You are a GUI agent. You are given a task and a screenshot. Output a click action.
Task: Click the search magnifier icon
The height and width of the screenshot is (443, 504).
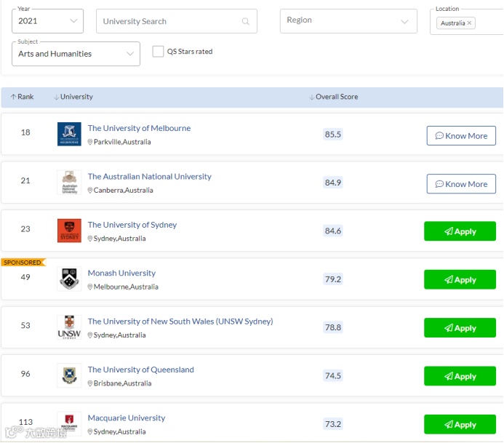click(246, 22)
